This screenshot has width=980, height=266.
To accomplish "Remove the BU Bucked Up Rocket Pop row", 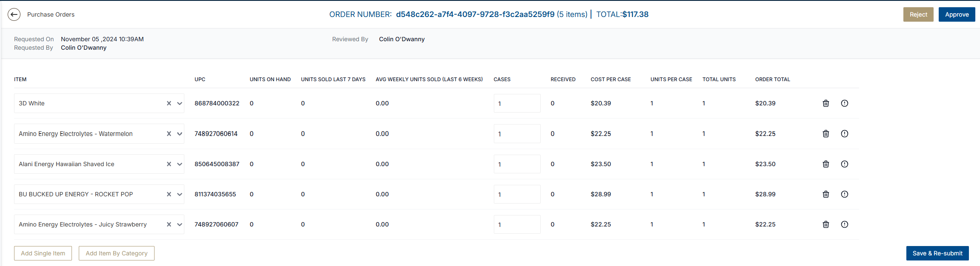I will (x=825, y=194).
